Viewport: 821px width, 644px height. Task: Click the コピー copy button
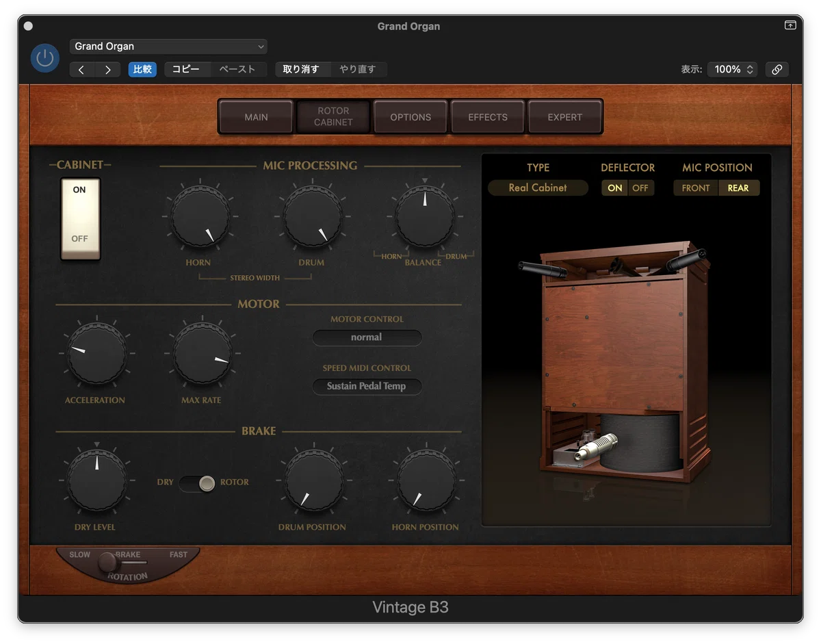click(x=186, y=70)
